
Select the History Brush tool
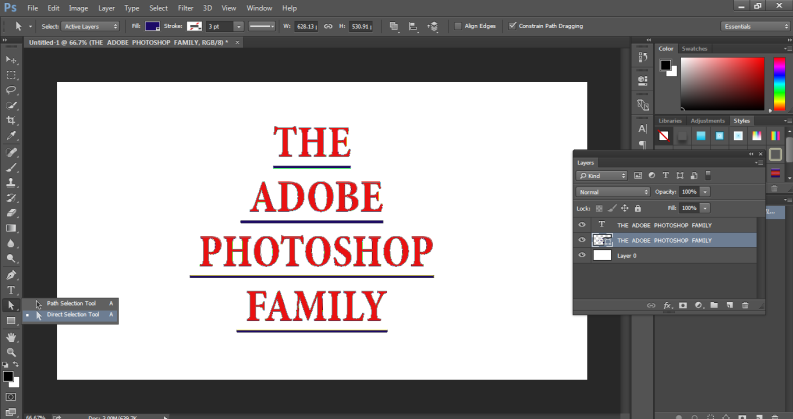pos(11,198)
